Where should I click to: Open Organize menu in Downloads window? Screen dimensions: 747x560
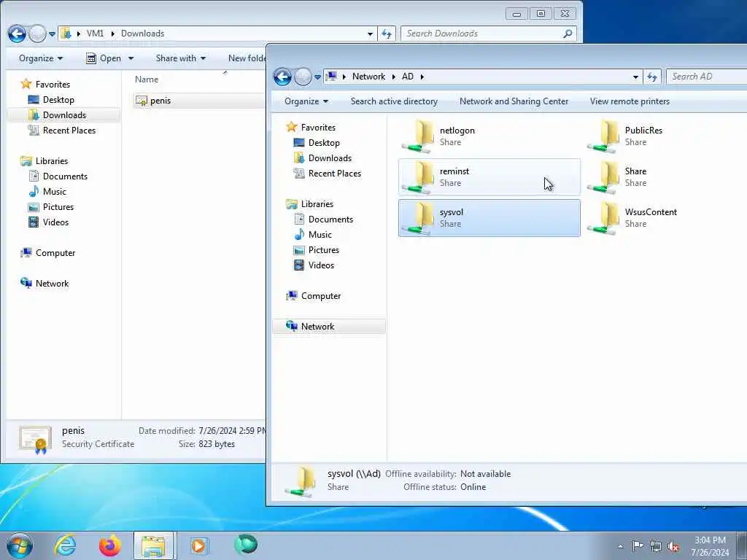coord(41,58)
